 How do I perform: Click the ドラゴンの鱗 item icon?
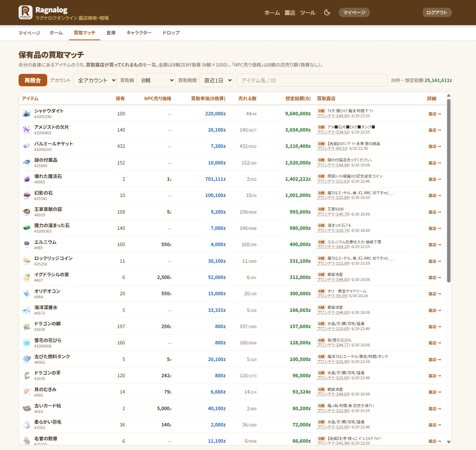pyautogui.click(x=27, y=327)
